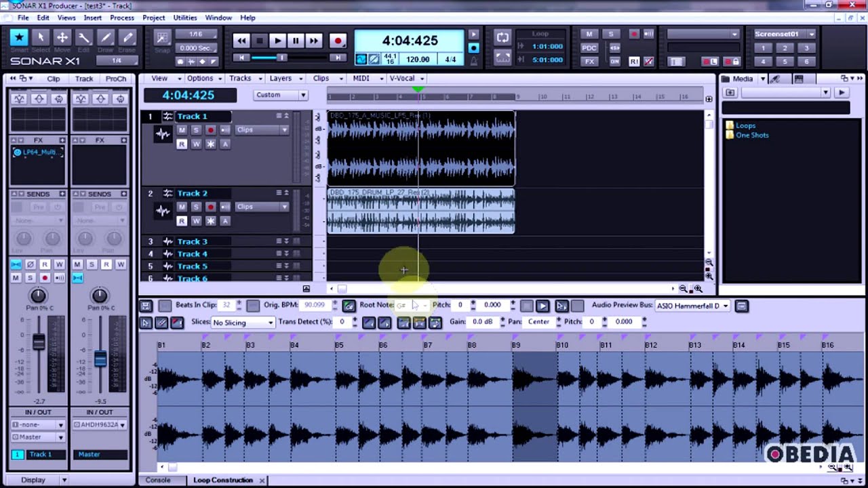Select the Smart tool in the toolbar
This screenshot has width=868, height=488.
click(20, 39)
